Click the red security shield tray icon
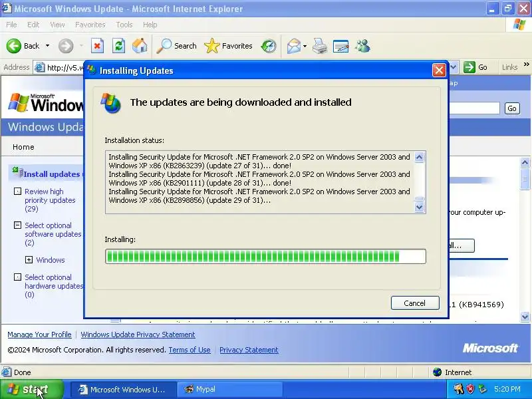This screenshot has width=532, height=399. click(470, 389)
